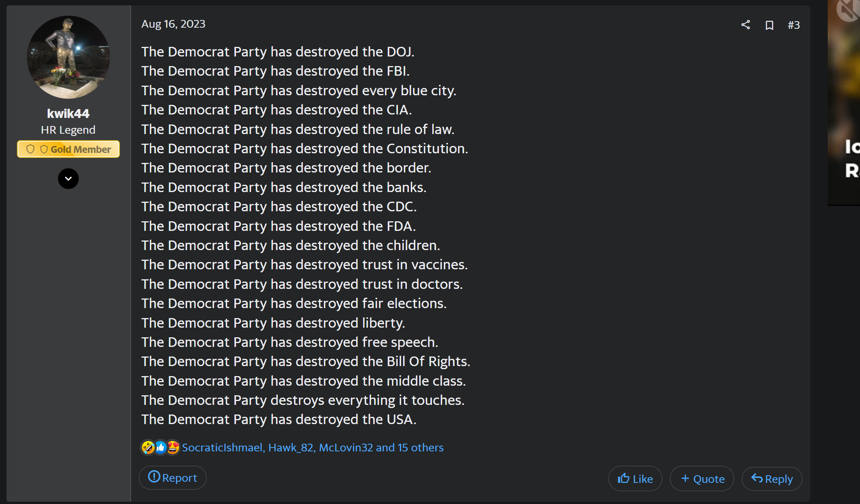Click the laughing reaction emoji icon
Image resolution: width=860 pixels, height=504 pixels.
click(x=148, y=448)
